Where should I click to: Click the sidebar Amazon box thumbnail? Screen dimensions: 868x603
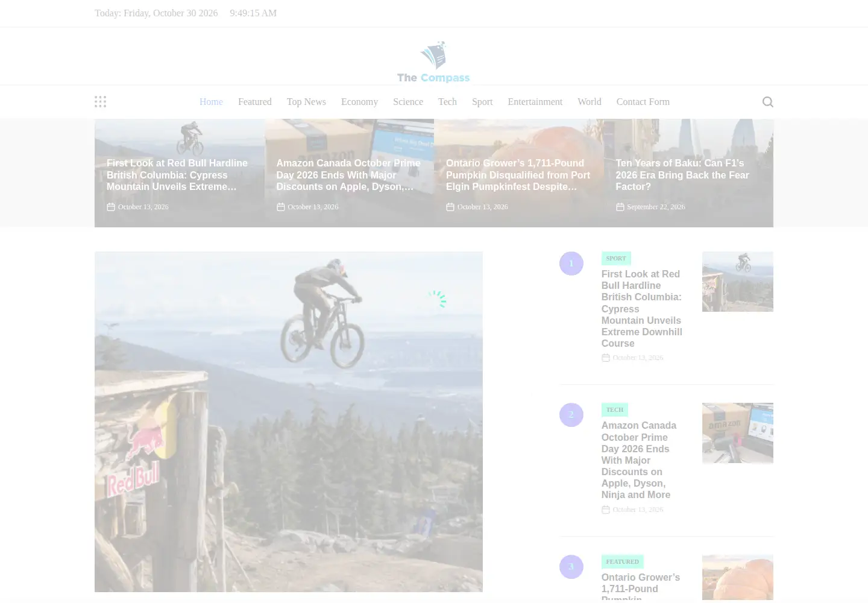click(738, 433)
